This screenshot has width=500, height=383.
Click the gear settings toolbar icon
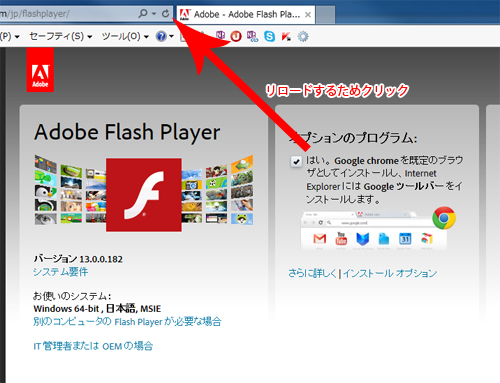coord(303,36)
